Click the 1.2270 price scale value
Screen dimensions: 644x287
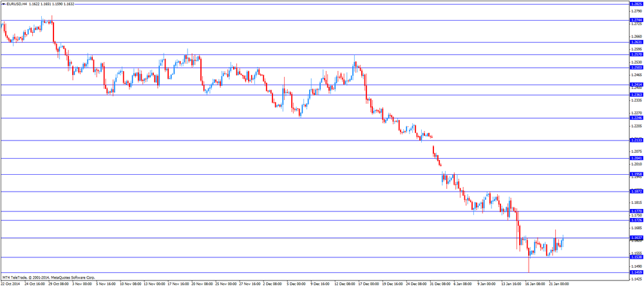click(x=636, y=113)
